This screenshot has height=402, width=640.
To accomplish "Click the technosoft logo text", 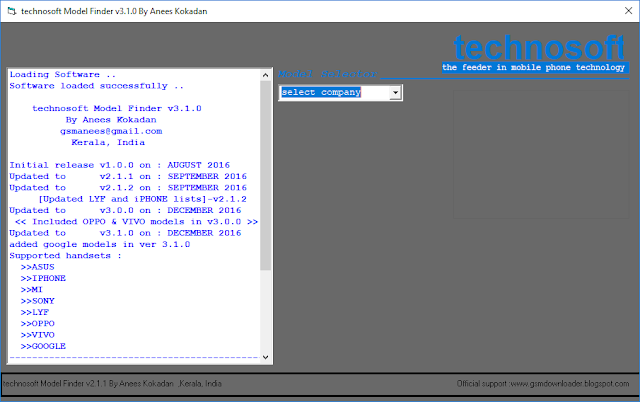I will pos(539,47).
